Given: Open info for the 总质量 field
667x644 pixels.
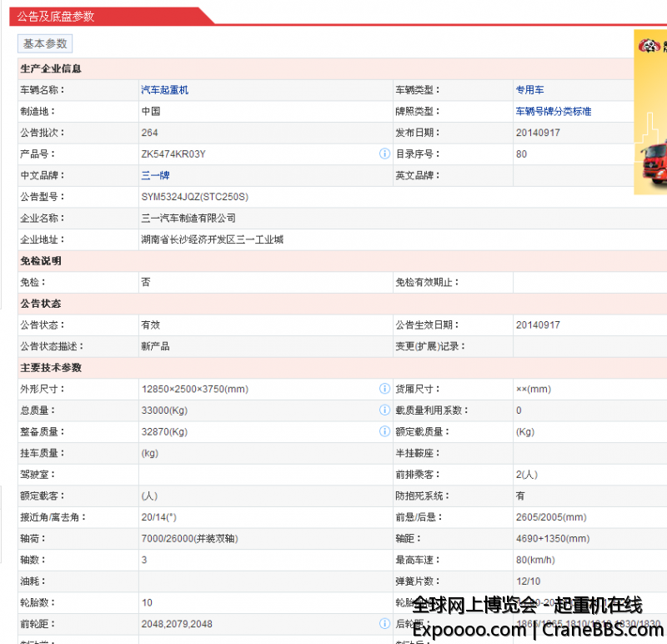Looking at the screenshot, I should click(384, 410).
